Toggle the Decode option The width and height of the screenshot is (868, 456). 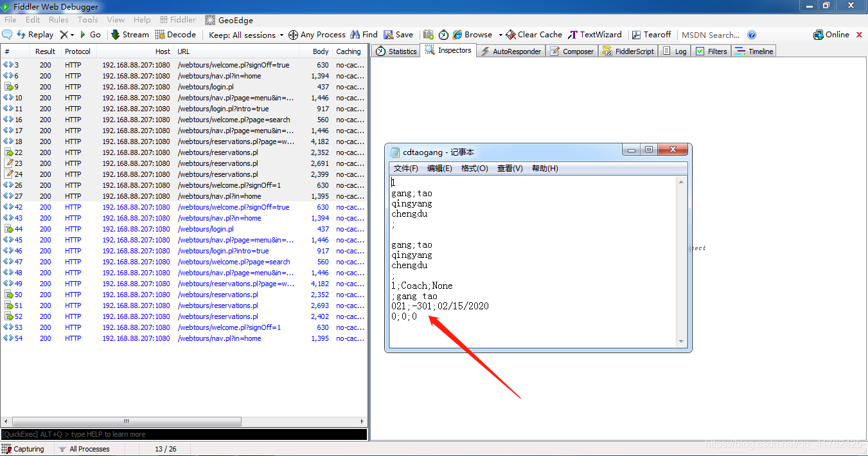click(x=175, y=35)
